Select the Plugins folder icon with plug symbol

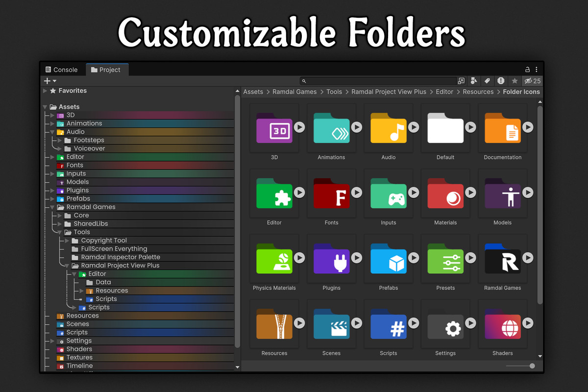point(331,259)
